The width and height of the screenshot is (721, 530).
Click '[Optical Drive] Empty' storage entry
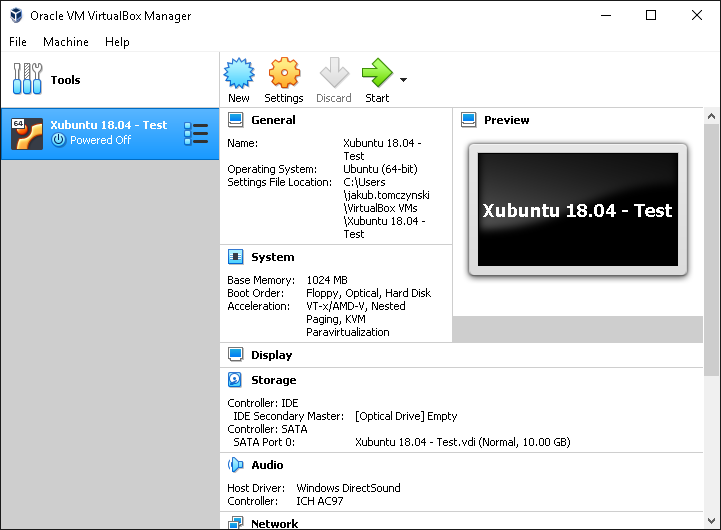coord(406,416)
